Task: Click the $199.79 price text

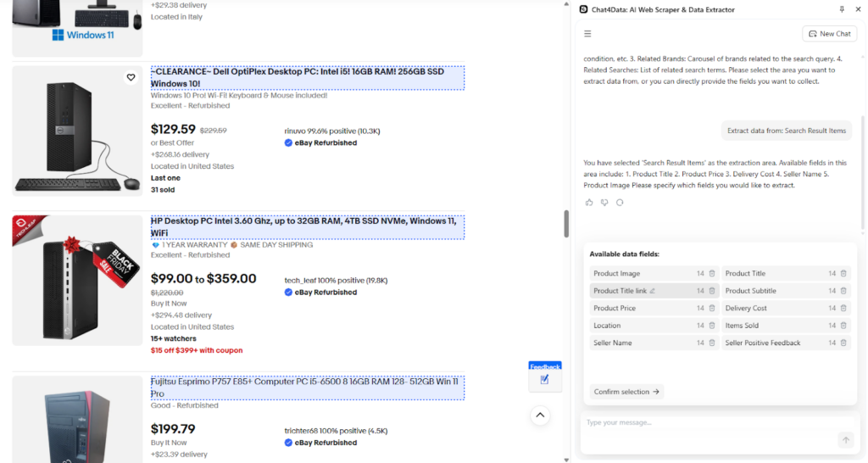Action: (173, 429)
